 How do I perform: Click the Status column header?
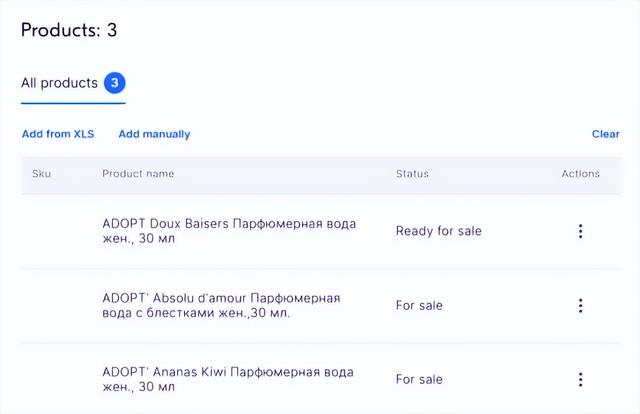[412, 174]
